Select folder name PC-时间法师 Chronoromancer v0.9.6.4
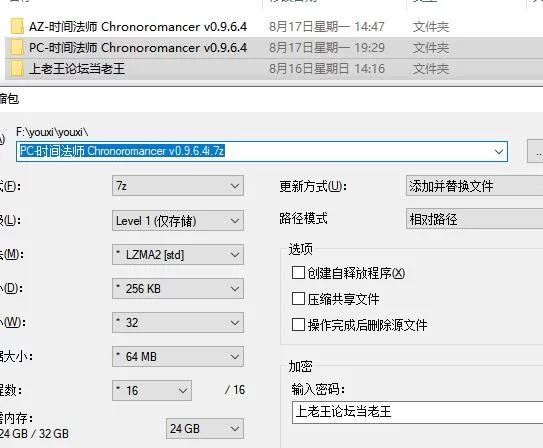Image resolution: width=543 pixels, height=448 pixels. (138, 47)
